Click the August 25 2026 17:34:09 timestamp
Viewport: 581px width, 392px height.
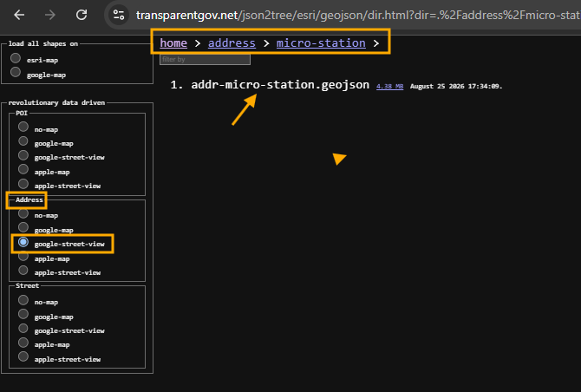[x=456, y=87]
